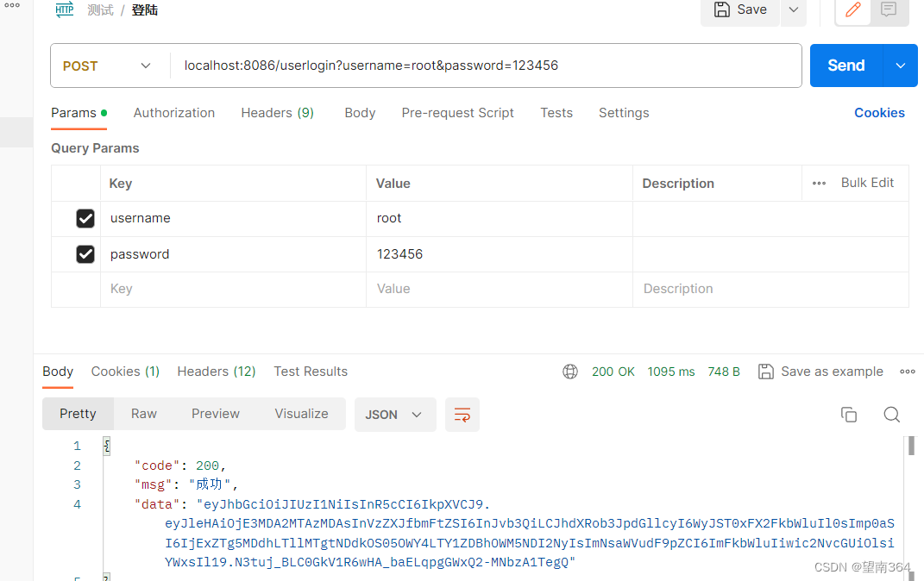The image size is (924, 581).
Task: Open the Test Results tab
Action: tap(311, 372)
